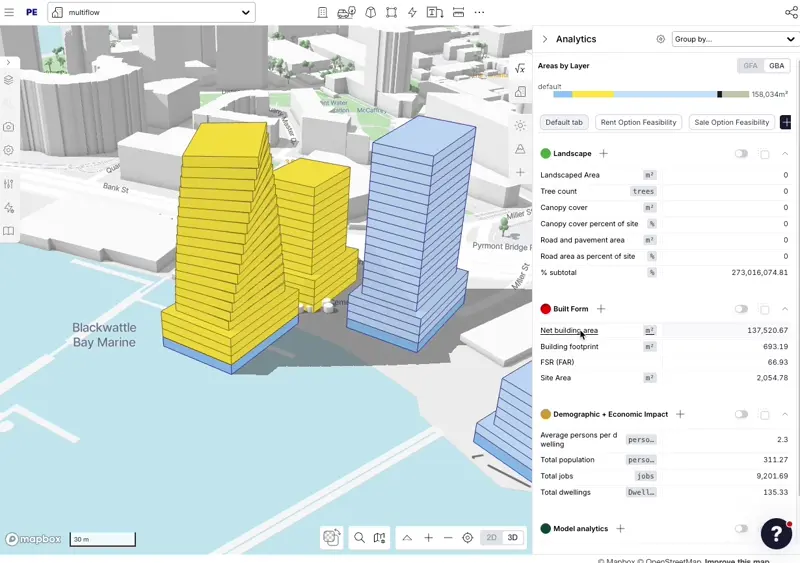Open the three-dot more tools menu
The height and width of the screenshot is (563, 800).
click(x=479, y=12)
